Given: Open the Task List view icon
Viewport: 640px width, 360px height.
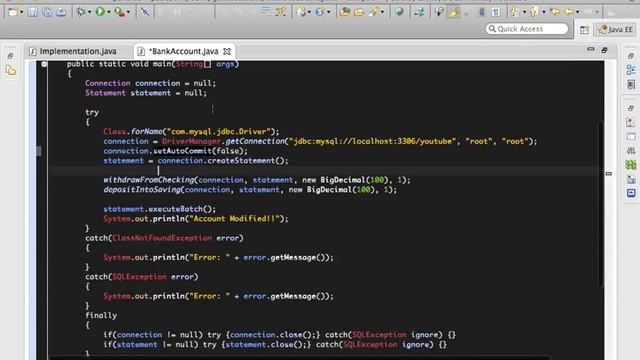Looking at the screenshot, I should point(631,84).
